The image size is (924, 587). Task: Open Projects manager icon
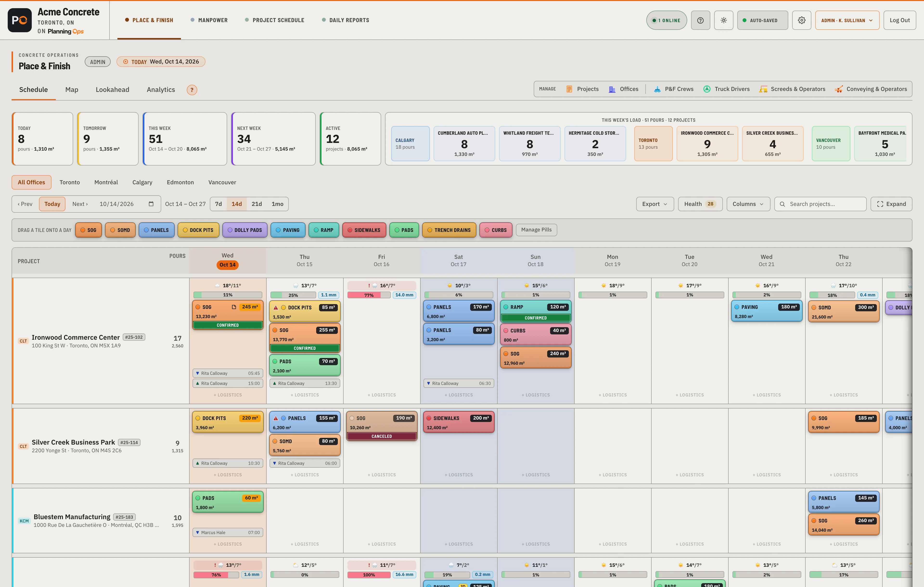tap(569, 89)
